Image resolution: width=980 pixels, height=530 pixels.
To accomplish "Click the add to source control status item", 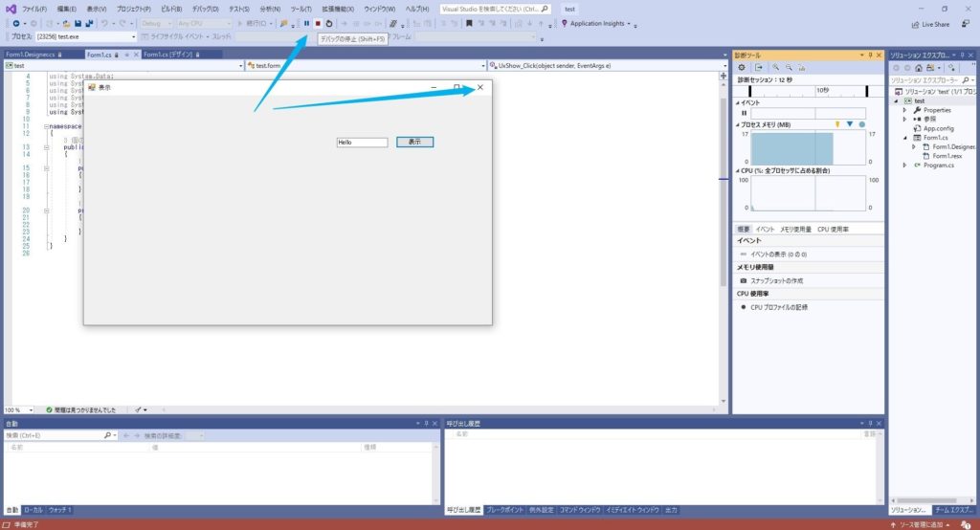I will (x=921, y=524).
